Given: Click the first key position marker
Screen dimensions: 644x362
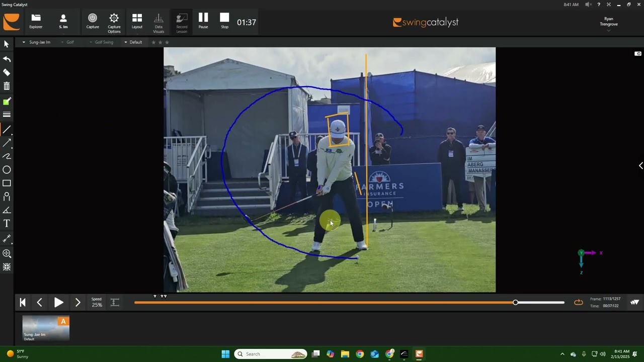Looking at the screenshot, I should click(155, 296).
